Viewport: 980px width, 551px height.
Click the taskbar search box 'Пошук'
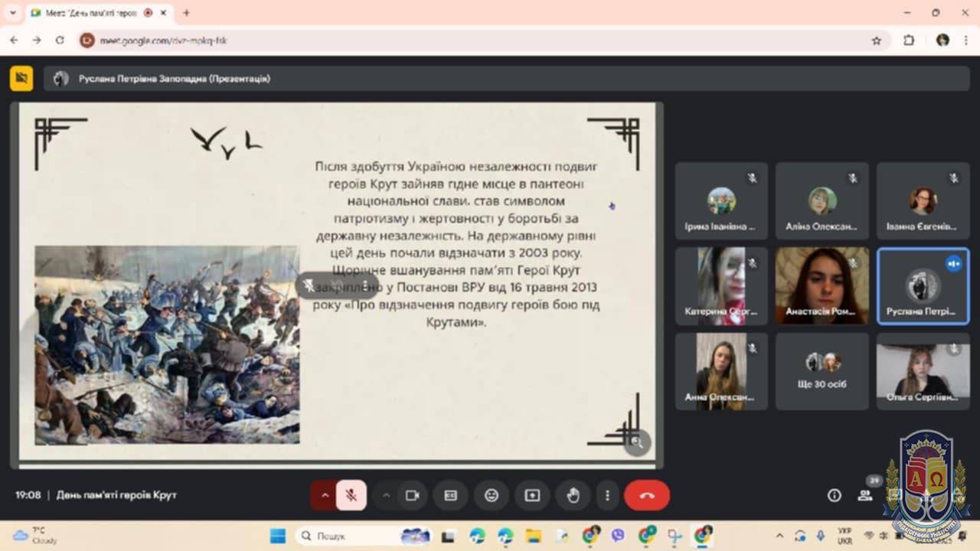click(x=364, y=536)
